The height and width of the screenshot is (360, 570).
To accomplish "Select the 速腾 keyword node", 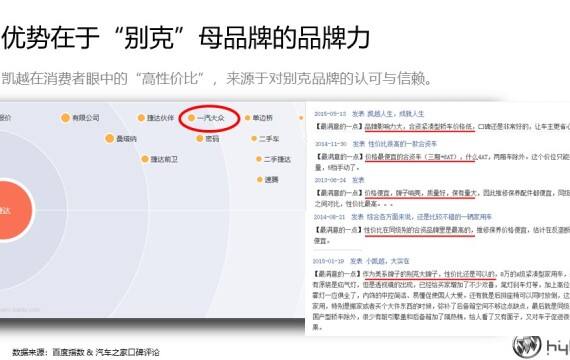I will point(268,179).
